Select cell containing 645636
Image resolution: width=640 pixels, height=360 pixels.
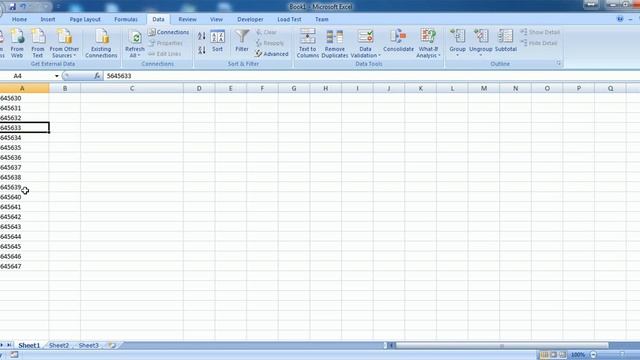(x=24, y=158)
